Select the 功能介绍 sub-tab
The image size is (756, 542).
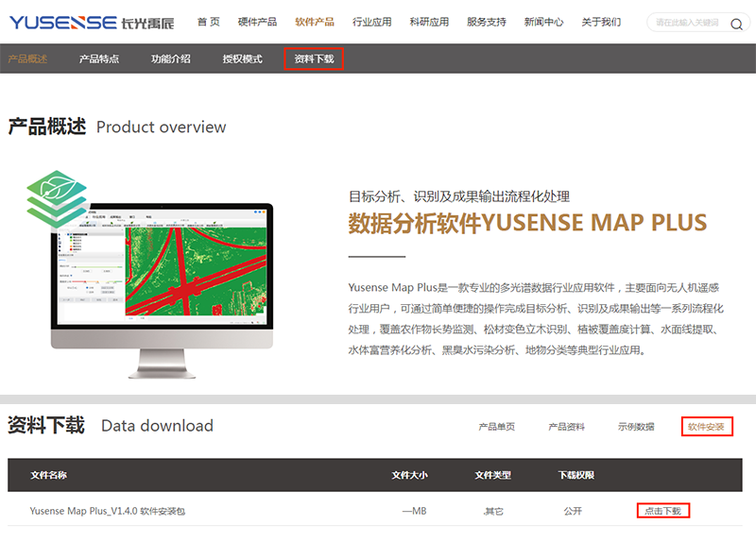170,59
